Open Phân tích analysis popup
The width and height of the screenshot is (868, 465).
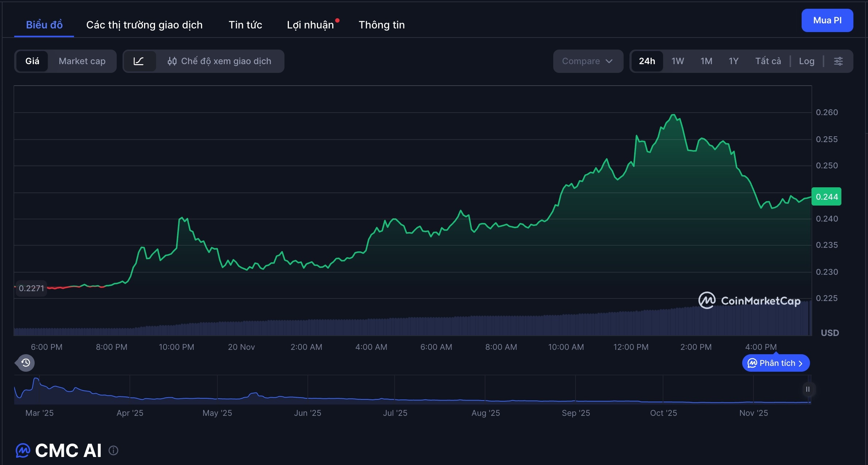tap(776, 363)
